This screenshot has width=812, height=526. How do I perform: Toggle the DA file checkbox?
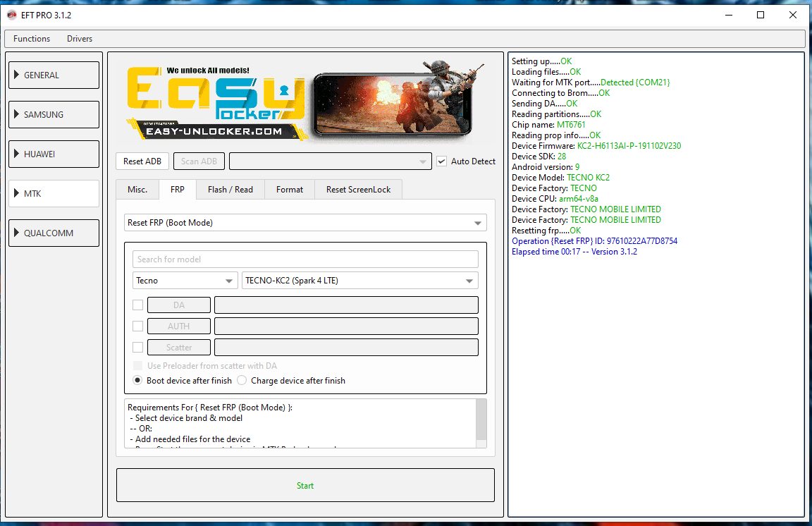pos(137,305)
